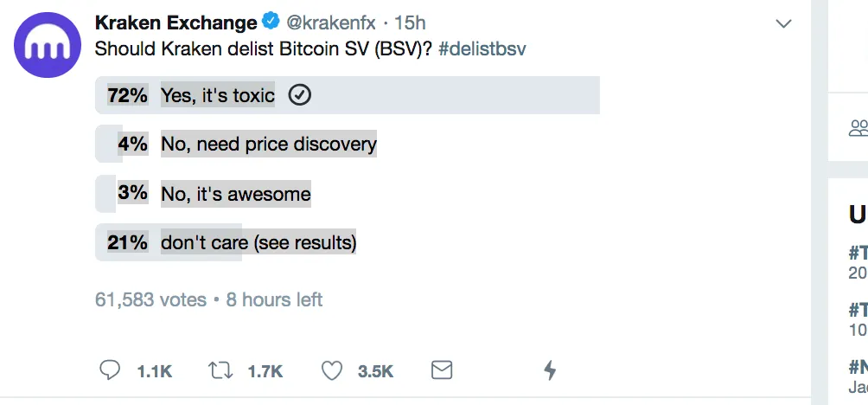Select "No, need price discovery" poll option
The height and width of the screenshot is (405, 868).
pos(269,144)
